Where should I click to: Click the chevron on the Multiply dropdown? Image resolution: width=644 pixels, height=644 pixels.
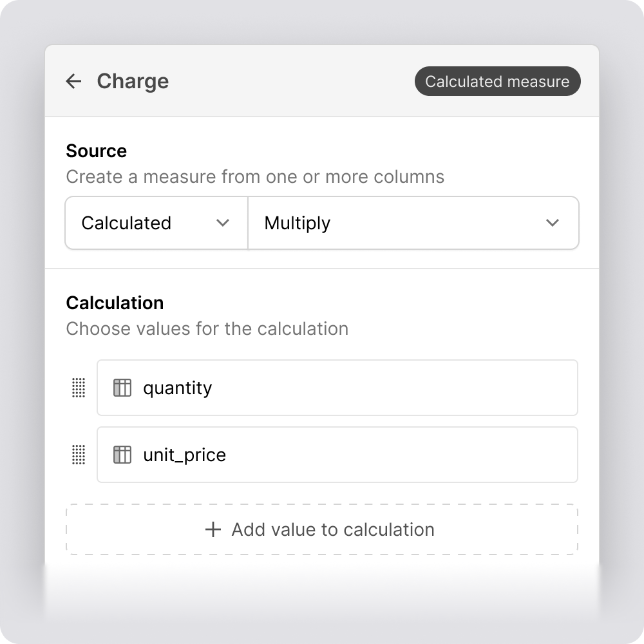pos(552,223)
